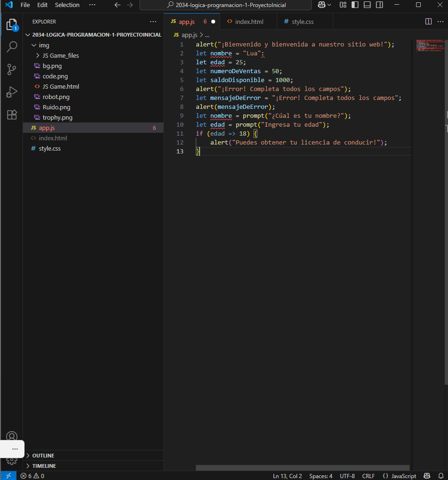
Task: Open the File menu
Action: click(x=25, y=5)
